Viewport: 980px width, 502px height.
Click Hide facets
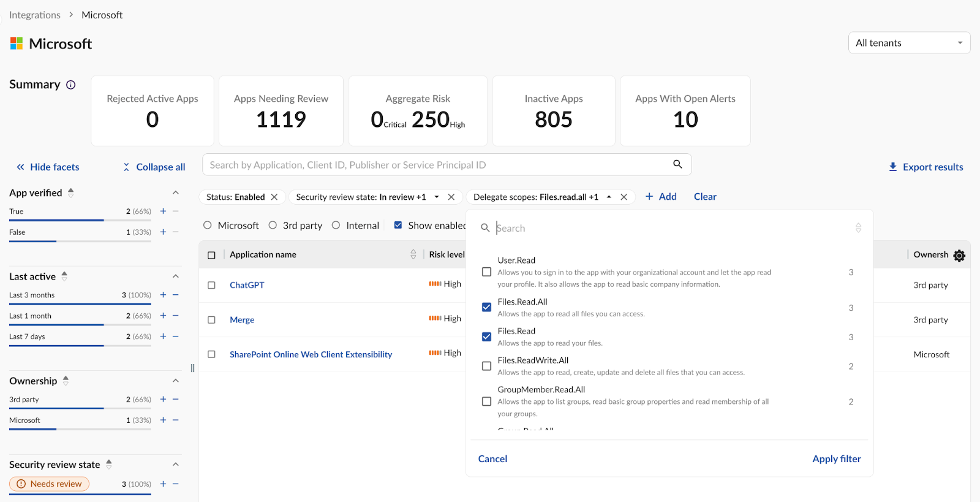tap(48, 167)
